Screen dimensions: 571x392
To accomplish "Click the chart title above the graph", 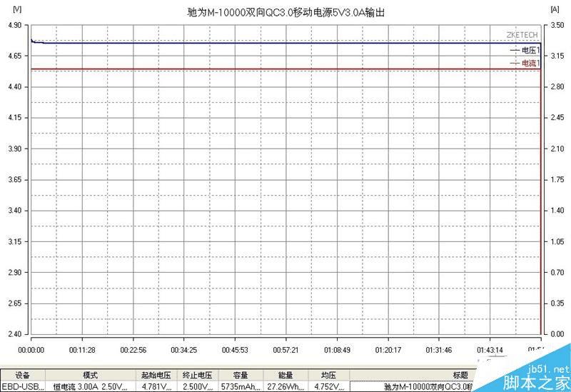I will (x=286, y=13).
